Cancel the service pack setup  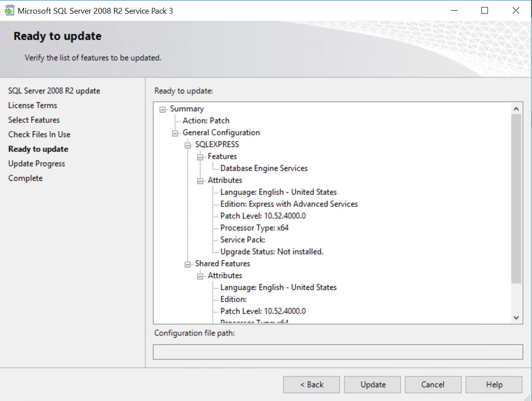pos(433,385)
